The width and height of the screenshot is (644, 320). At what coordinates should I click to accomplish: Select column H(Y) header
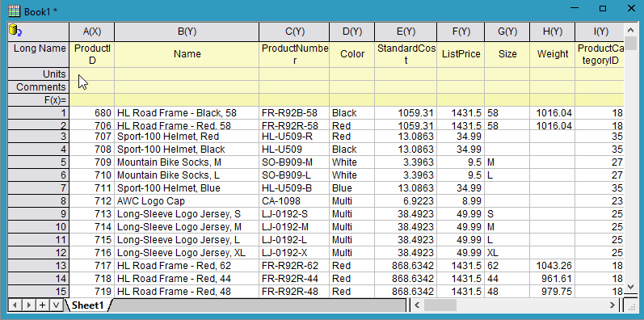click(x=553, y=32)
